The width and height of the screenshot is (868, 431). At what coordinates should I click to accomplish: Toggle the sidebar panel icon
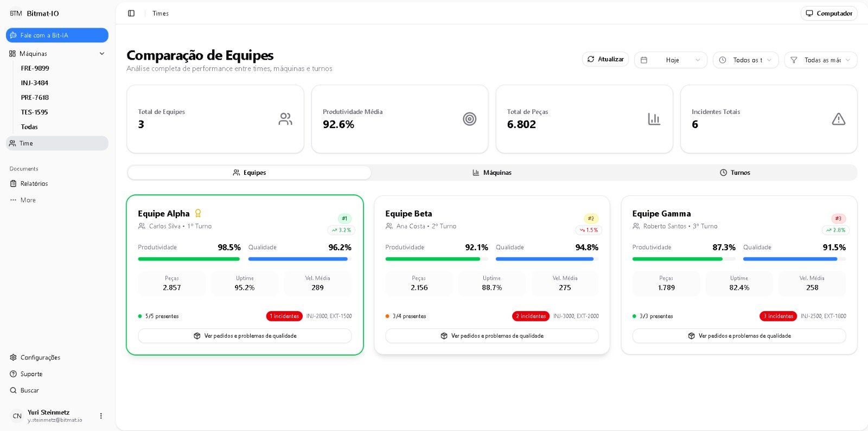(x=131, y=14)
